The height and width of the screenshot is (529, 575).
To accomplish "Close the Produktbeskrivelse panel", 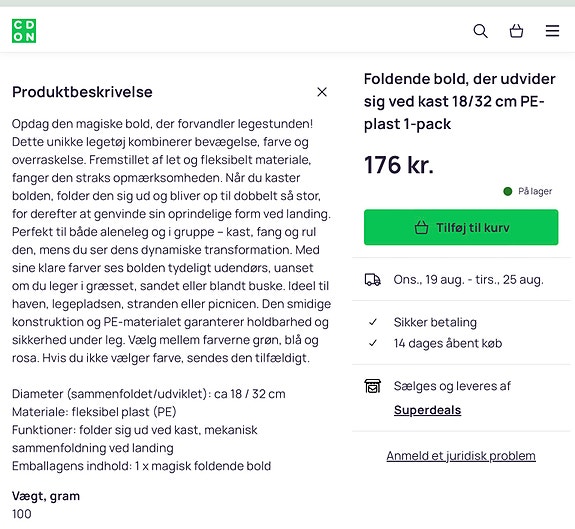I will (x=322, y=92).
